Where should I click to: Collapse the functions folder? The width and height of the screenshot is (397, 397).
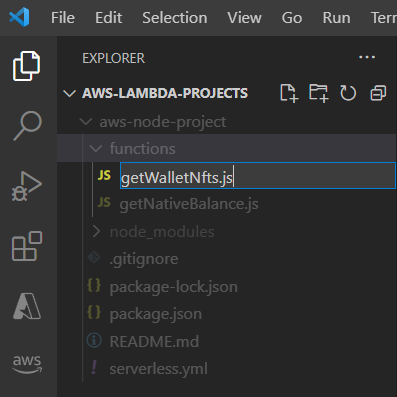coord(96,149)
